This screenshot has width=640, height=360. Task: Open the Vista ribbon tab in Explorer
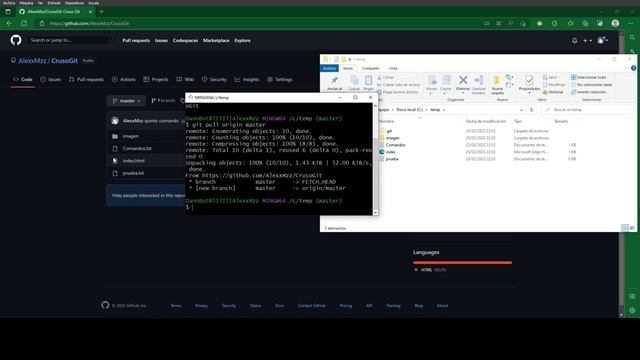point(393,68)
